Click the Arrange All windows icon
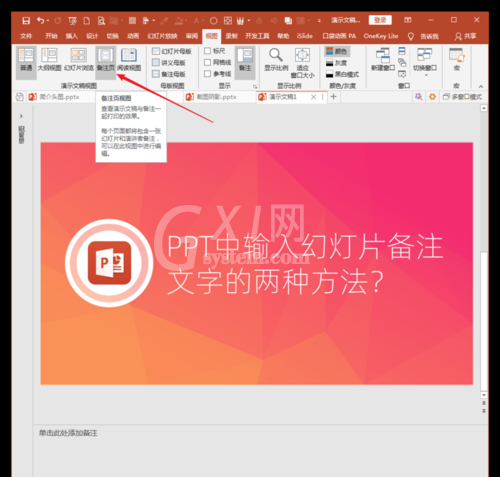The width and height of the screenshot is (500, 477). [x=402, y=51]
